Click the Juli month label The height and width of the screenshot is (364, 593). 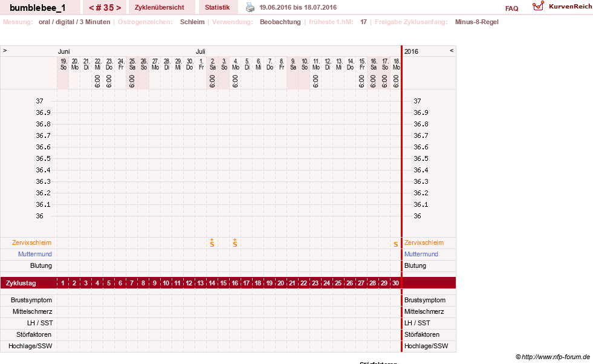tap(201, 51)
